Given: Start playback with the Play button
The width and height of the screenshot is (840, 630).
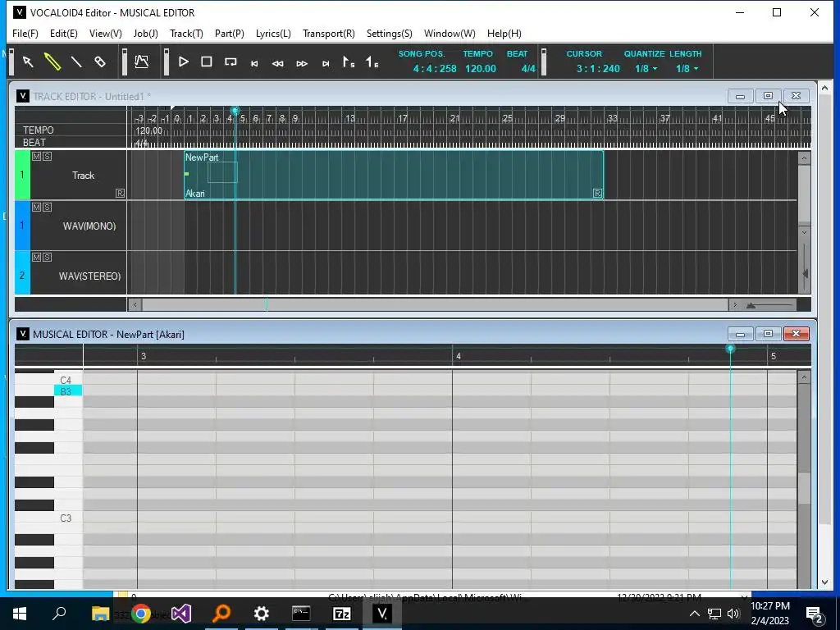Looking at the screenshot, I should point(183,62).
